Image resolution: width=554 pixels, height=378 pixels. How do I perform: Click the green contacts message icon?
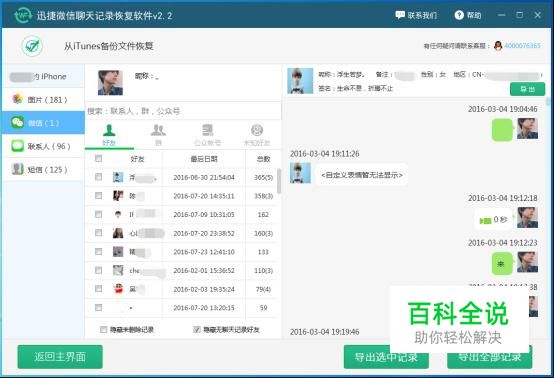click(17, 146)
